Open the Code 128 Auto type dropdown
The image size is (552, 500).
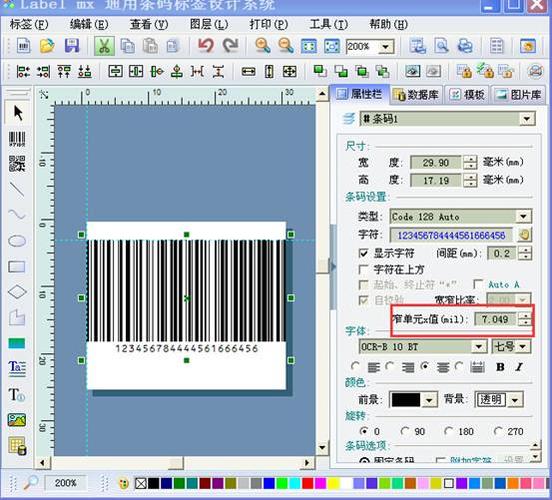(x=523, y=216)
